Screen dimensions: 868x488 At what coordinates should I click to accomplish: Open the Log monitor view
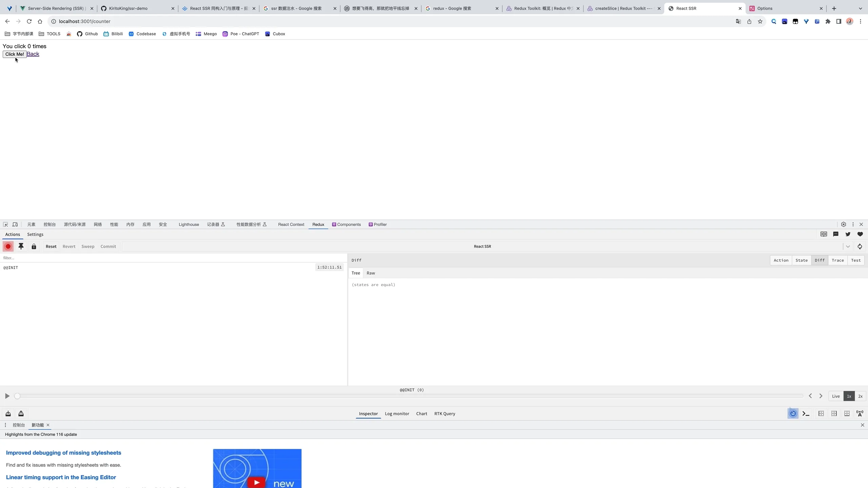coord(397,413)
